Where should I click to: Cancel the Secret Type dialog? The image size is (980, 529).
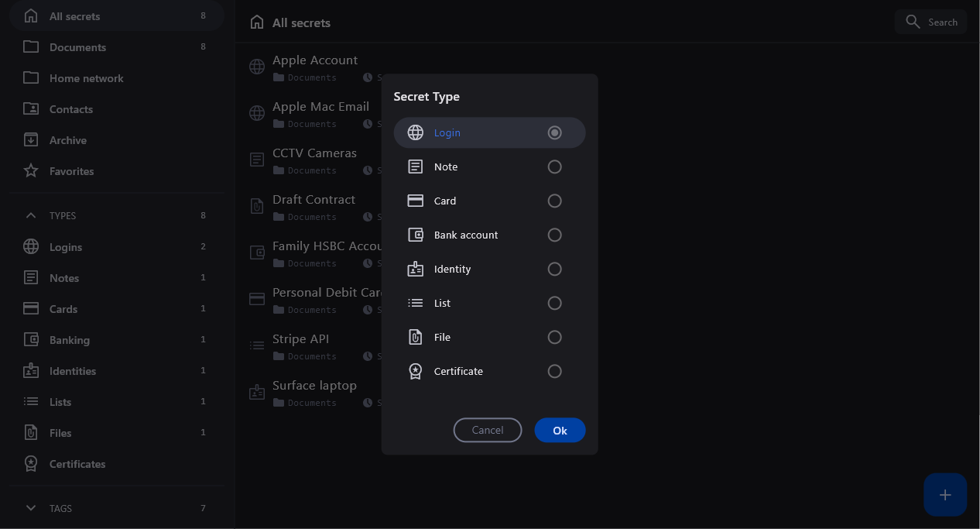(x=488, y=430)
